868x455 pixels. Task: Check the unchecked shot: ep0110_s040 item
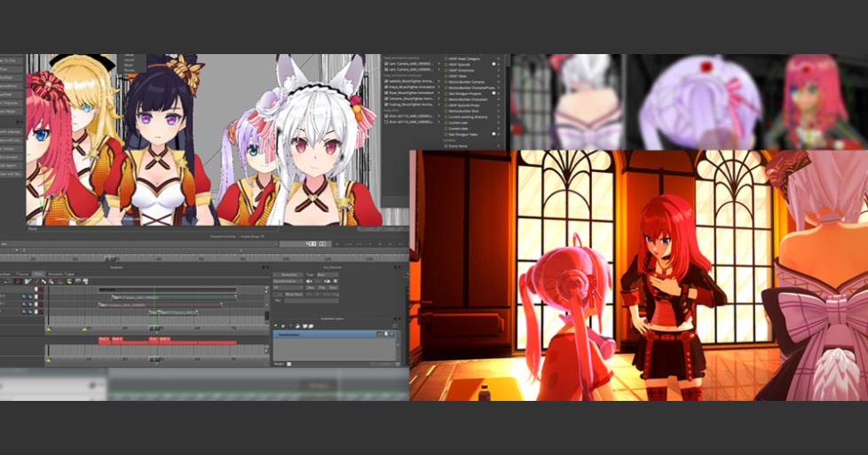coord(386,122)
